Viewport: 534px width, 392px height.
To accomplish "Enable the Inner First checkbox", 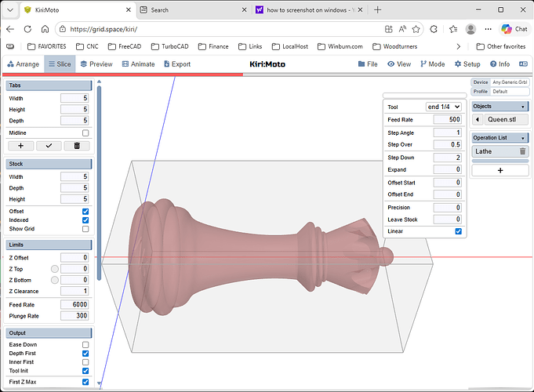I will coord(85,362).
